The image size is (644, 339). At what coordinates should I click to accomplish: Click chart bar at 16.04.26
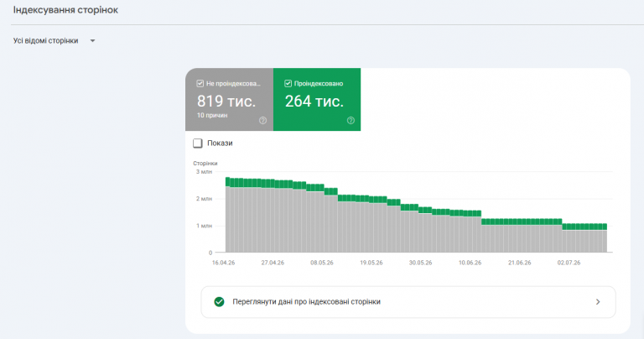point(228,215)
